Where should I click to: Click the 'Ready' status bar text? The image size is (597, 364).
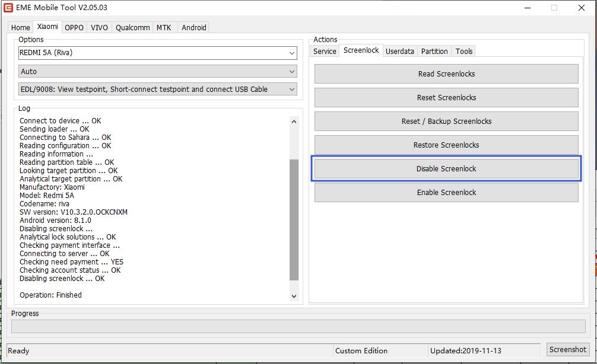(18, 351)
